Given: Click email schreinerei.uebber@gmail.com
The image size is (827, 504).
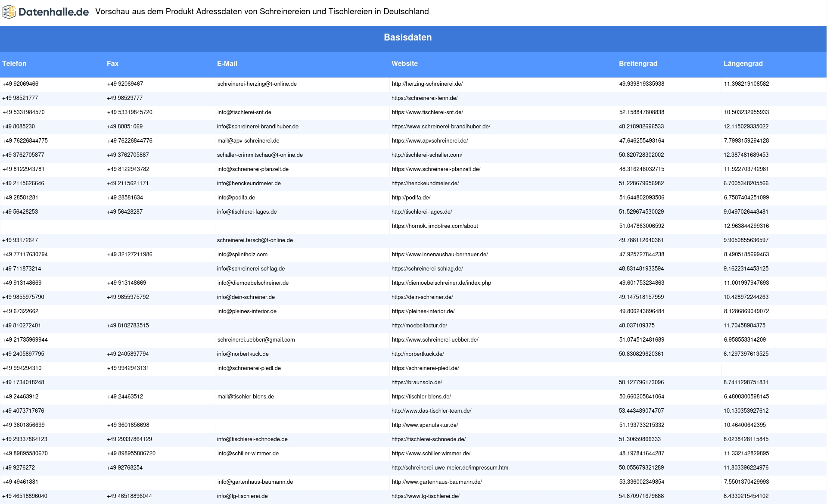Looking at the screenshot, I should coord(256,340).
